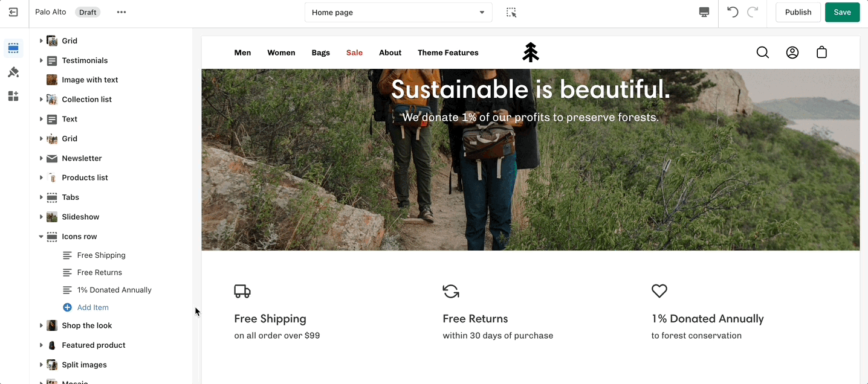The height and width of the screenshot is (384, 868).
Task: Click Theme Features in the store navigation
Action: [448, 53]
